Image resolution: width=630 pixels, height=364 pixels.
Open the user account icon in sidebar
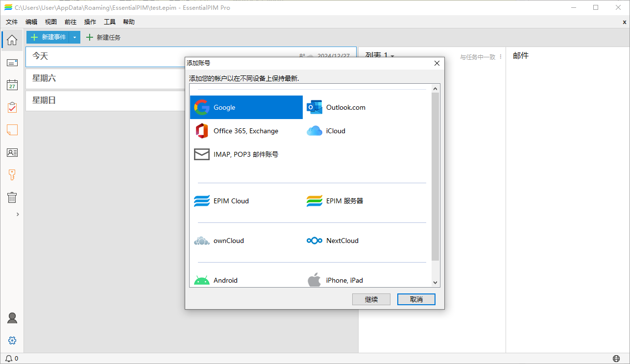pos(12,318)
